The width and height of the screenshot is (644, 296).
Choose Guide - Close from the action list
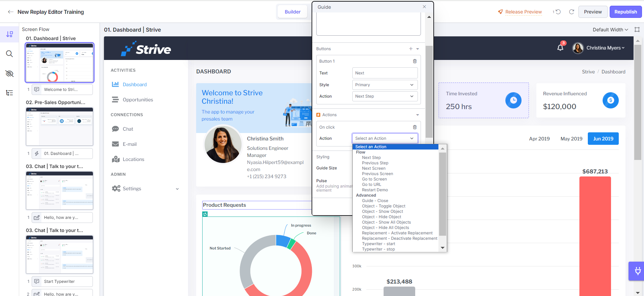click(375, 201)
